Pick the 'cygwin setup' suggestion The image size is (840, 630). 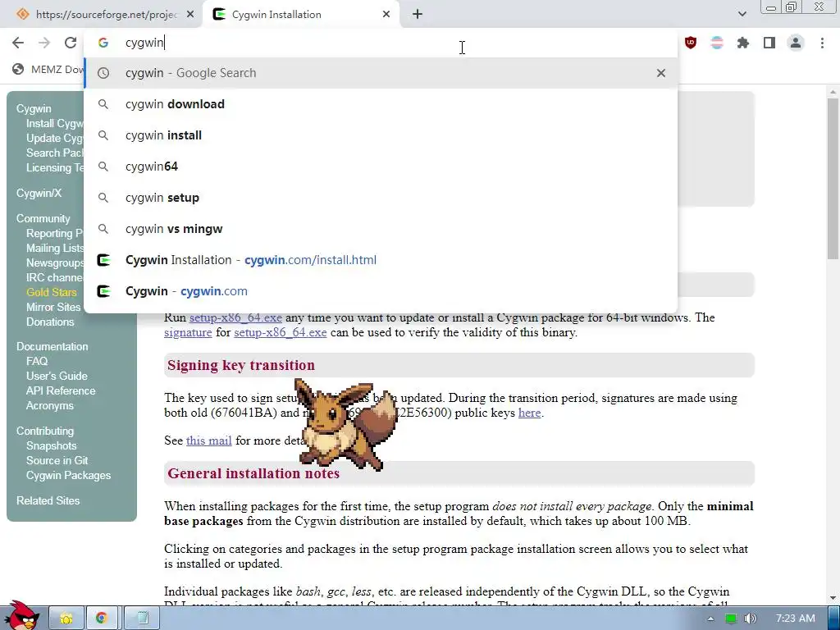(381, 197)
